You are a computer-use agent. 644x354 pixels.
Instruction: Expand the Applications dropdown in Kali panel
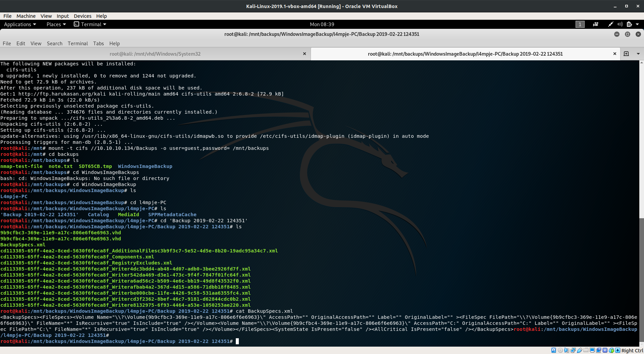[20, 24]
